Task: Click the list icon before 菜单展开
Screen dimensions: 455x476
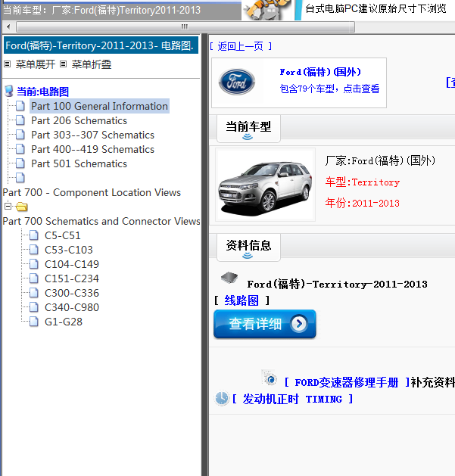Action: pos(8,64)
